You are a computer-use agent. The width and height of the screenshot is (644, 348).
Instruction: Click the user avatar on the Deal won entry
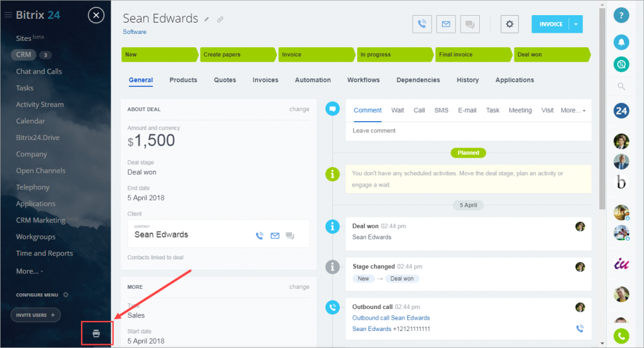click(580, 227)
